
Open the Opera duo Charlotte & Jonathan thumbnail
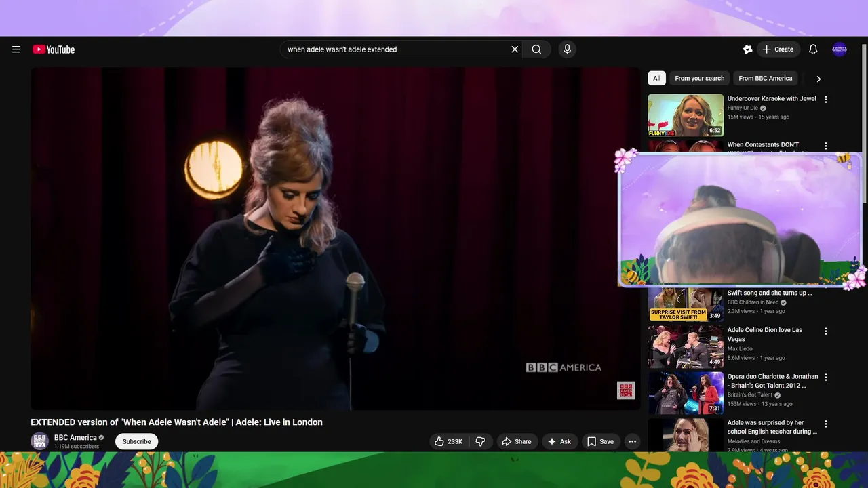(x=686, y=393)
